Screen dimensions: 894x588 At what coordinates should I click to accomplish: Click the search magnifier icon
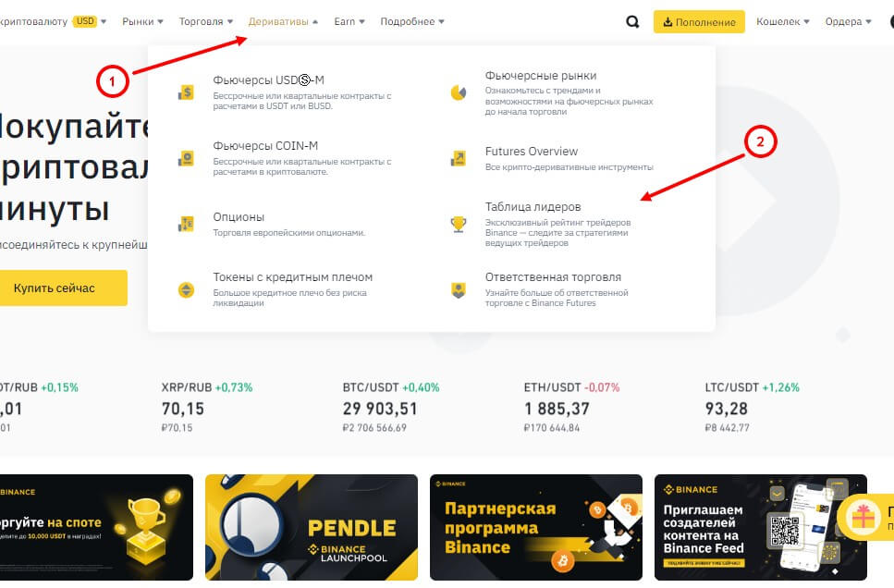(x=632, y=22)
